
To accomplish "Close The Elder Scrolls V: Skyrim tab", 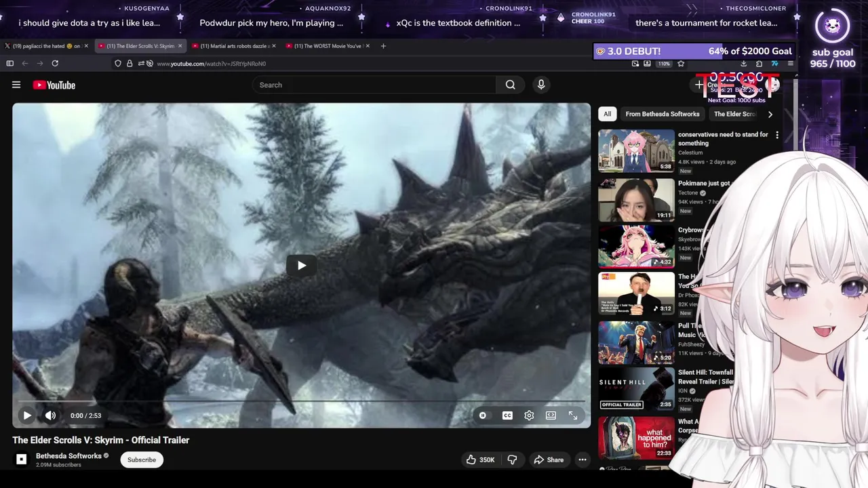I will [x=180, y=46].
